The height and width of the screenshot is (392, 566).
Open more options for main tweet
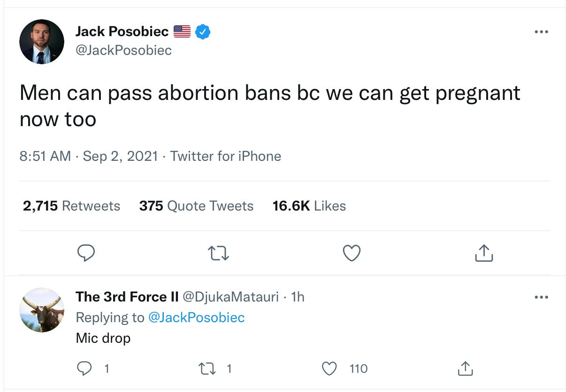541,32
